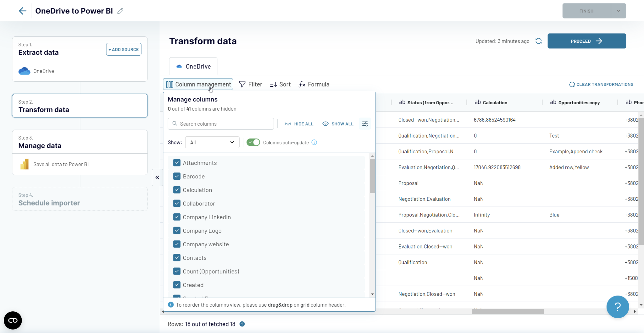Click the back arrow to exit the importer
The height and width of the screenshot is (333, 644).
pyautogui.click(x=22, y=11)
